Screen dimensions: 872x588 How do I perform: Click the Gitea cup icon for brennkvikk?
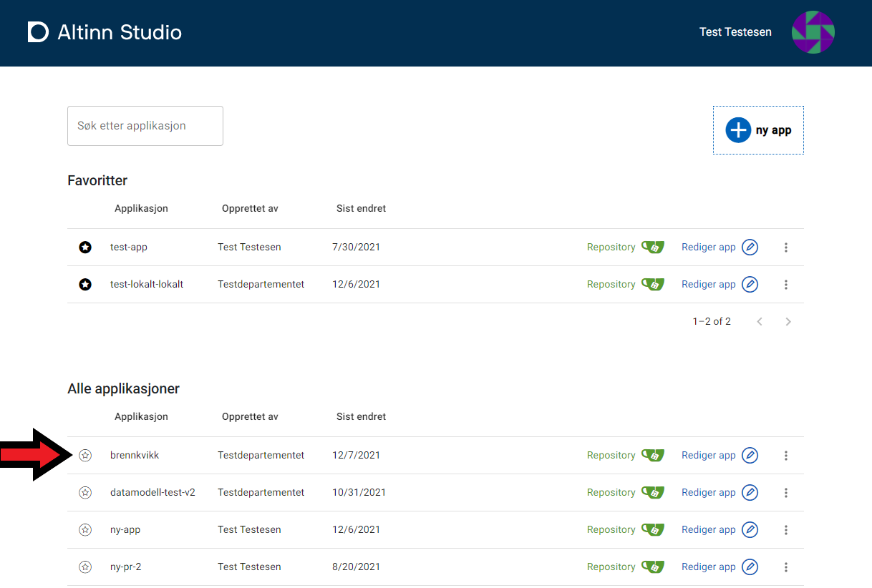(652, 455)
